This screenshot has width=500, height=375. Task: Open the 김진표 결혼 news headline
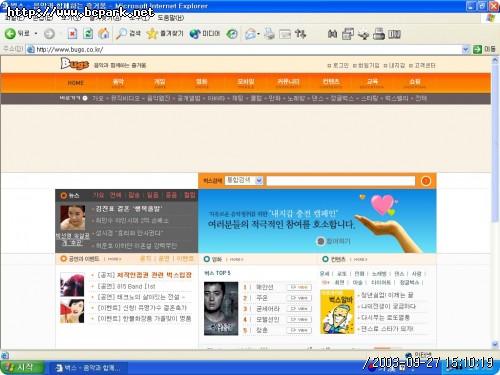129,209
